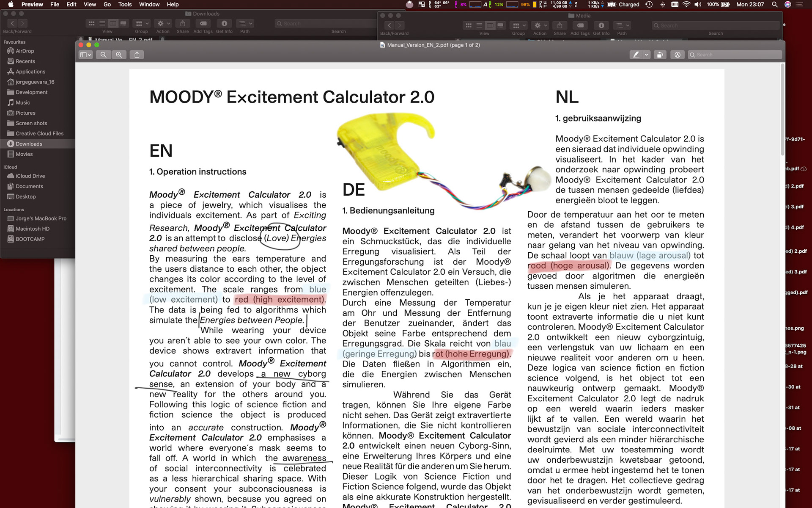The height and width of the screenshot is (508, 812).
Task: Click the Downloads Finder search field
Action: pos(326,23)
